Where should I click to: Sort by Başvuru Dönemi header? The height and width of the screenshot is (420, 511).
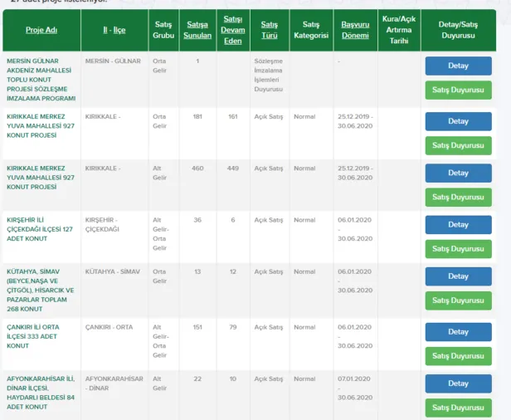355,30
